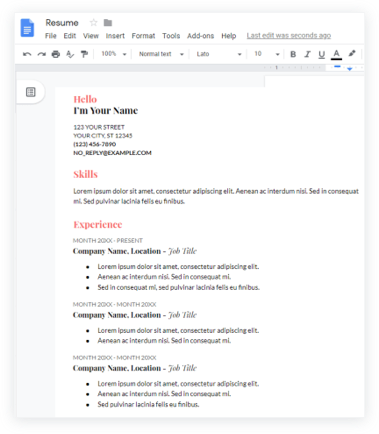The image size is (379, 434).
Task: Toggle italic formatting
Action: (307, 54)
